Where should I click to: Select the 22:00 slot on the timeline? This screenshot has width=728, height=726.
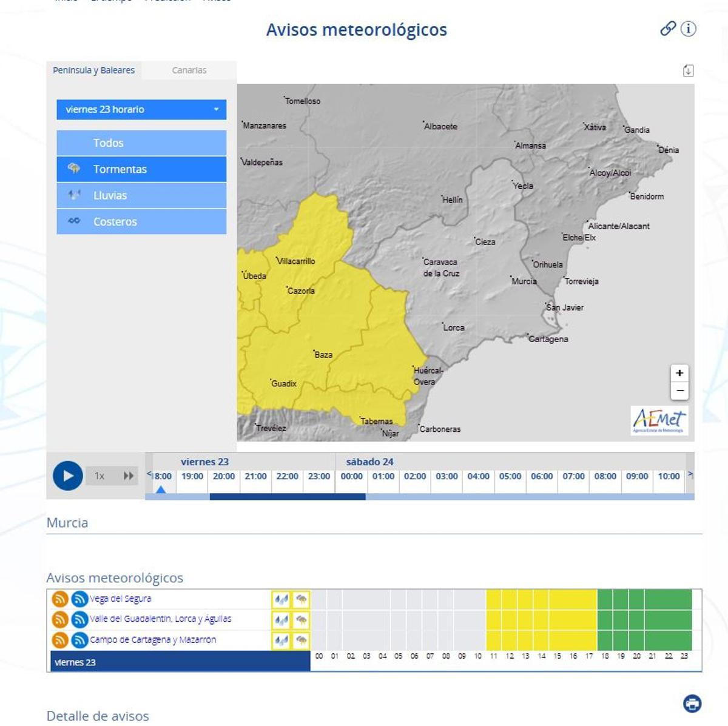click(x=288, y=477)
